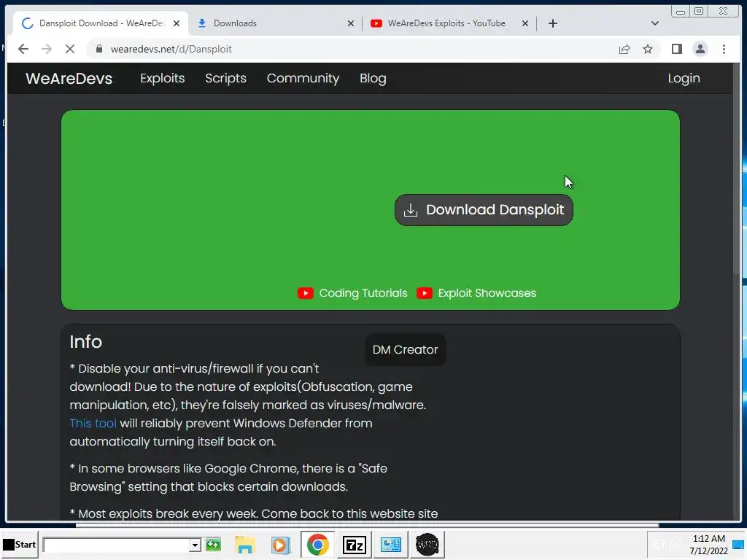Open File Explorer from the taskbar
Screen dimensions: 747x560
tap(245, 545)
